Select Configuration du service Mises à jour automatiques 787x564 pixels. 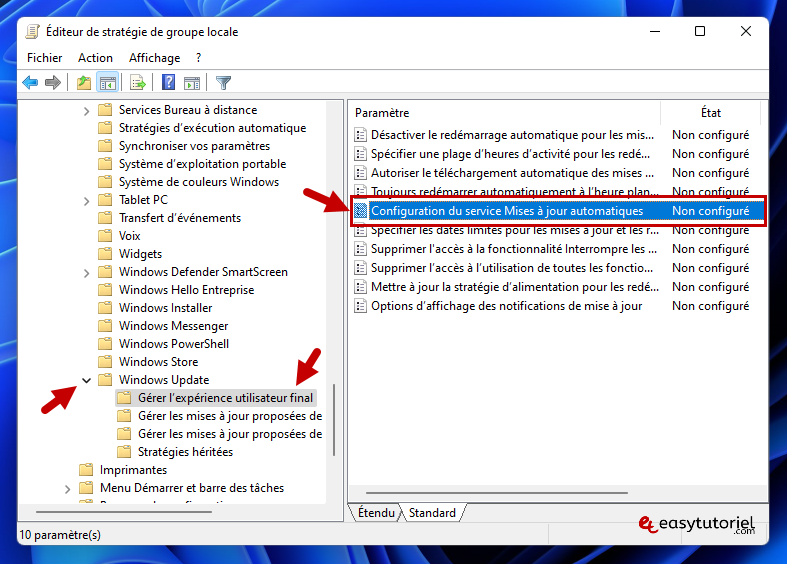pos(507,211)
